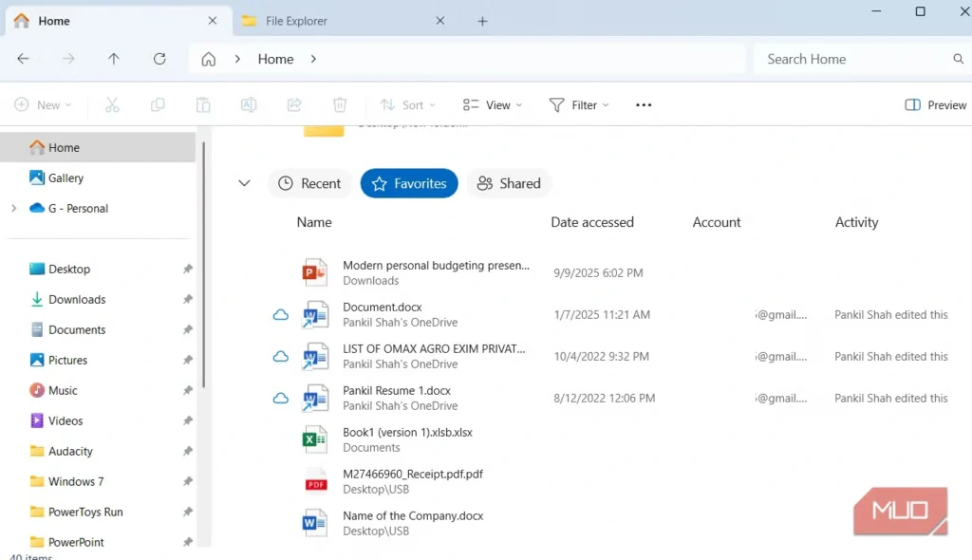This screenshot has height=560, width=972.
Task: Click the Share icon in toolbar
Action: point(294,105)
